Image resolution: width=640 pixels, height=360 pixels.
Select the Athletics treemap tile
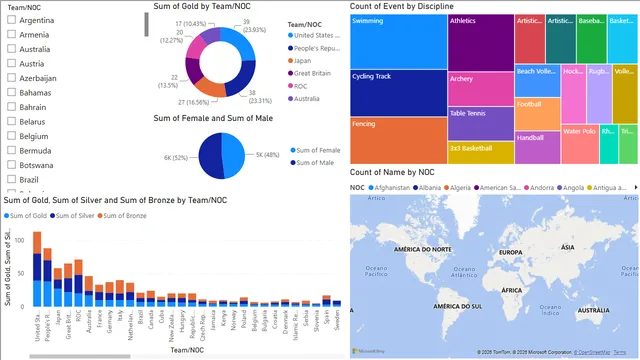tap(481, 43)
